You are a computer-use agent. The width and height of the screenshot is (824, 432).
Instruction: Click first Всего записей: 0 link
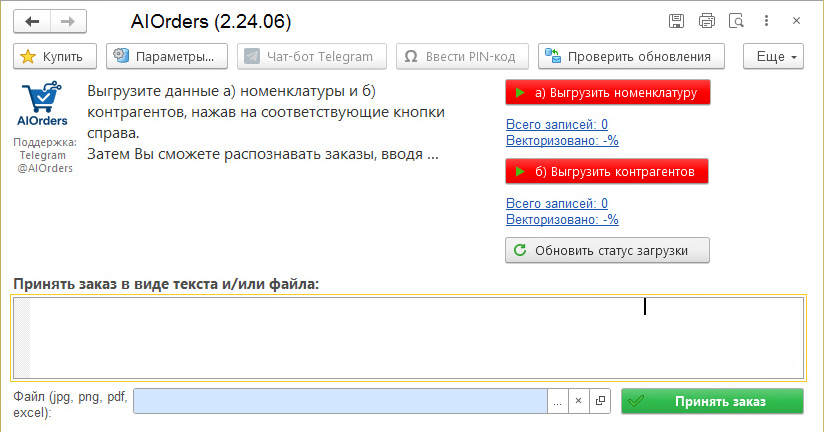point(557,124)
